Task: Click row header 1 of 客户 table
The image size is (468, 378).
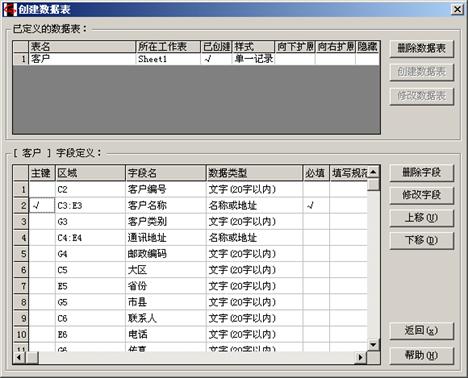Action: pos(21,59)
